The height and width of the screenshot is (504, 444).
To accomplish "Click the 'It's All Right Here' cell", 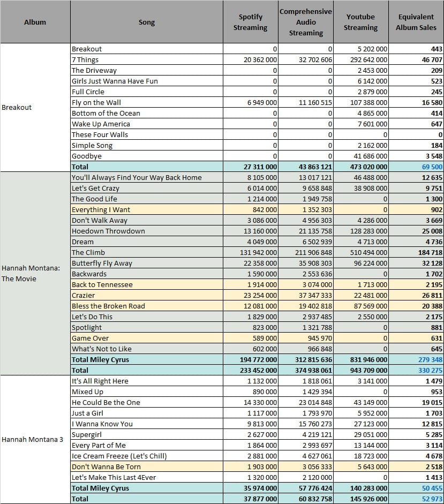I will coord(147,381).
